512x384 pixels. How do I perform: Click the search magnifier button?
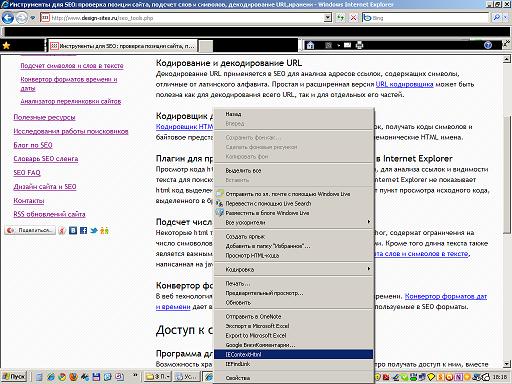497,18
